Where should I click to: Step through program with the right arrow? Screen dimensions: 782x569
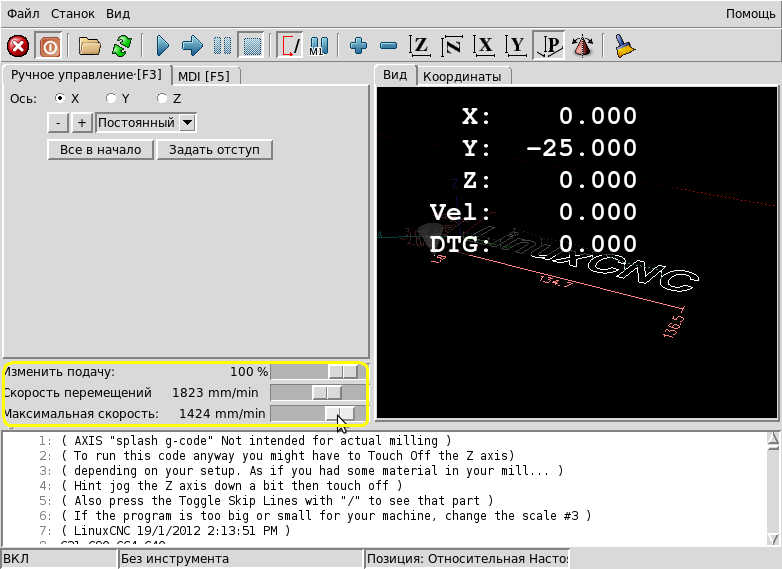(193, 46)
